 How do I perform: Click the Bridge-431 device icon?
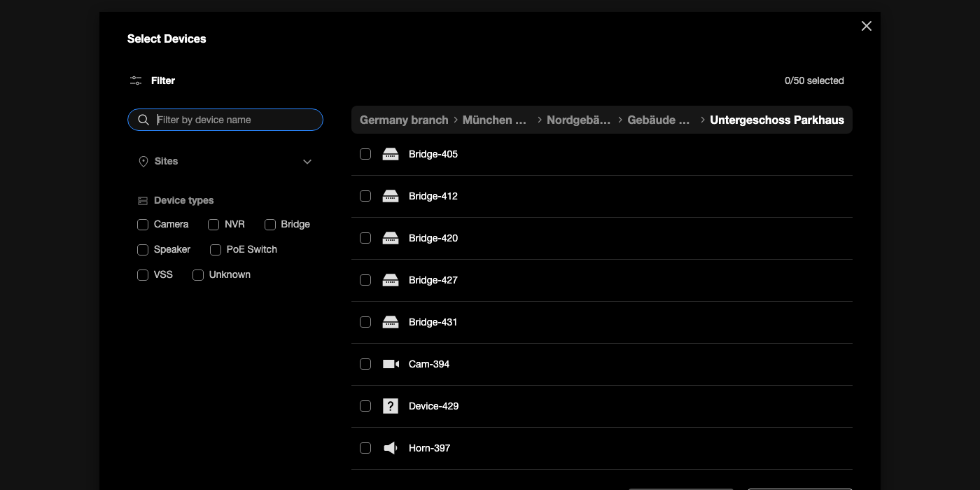[x=391, y=322]
